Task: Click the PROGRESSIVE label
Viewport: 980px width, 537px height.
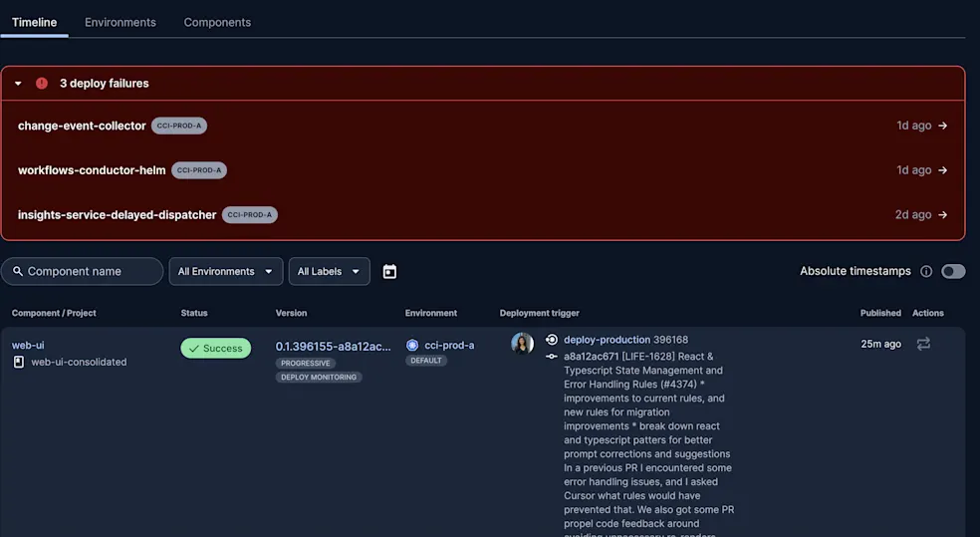Action: [x=305, y=364]
